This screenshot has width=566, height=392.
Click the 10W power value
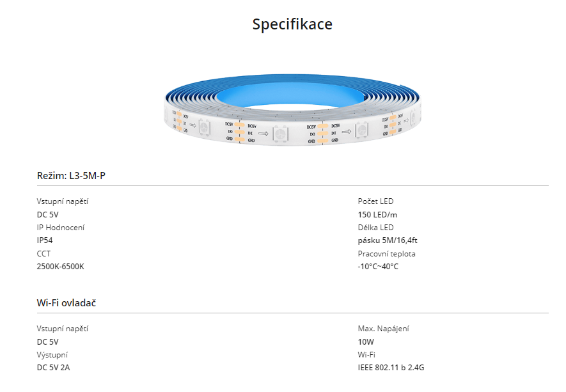[x=366, y=342]
